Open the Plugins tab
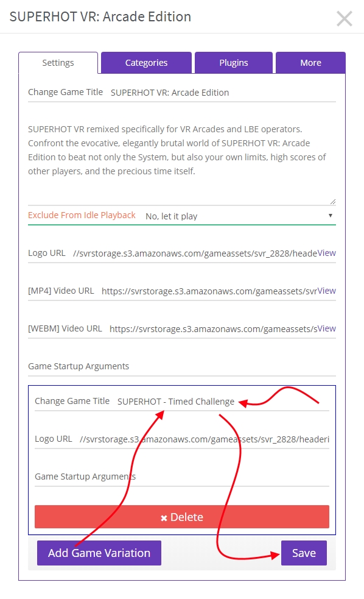The image size is (364, 599). click(234, 63)
